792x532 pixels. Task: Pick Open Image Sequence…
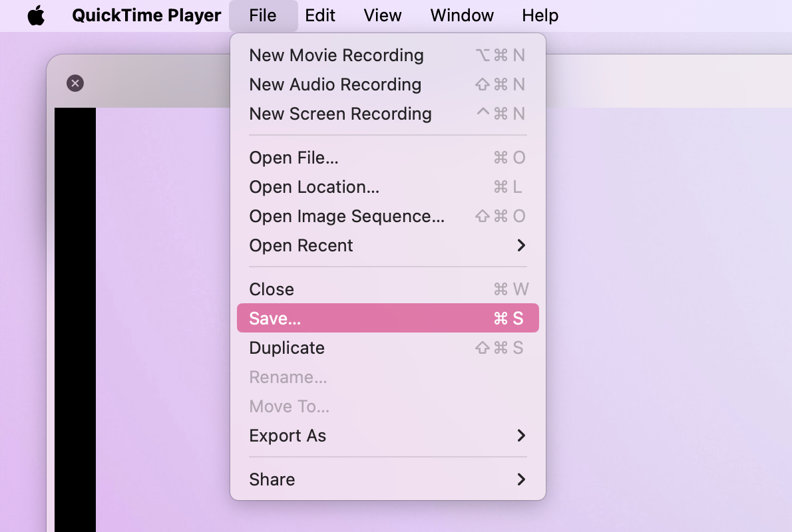point(347,216)
